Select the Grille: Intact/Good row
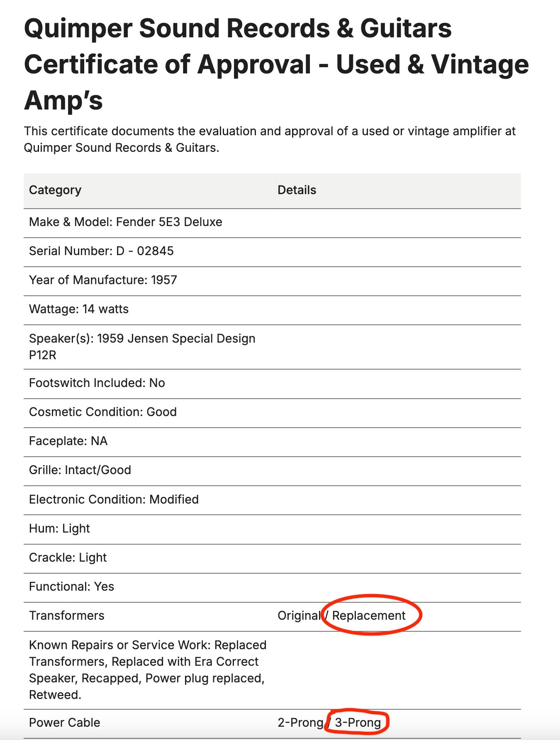Screen dimensions: 560x740 pyautogui.click(x=80, y=470)
